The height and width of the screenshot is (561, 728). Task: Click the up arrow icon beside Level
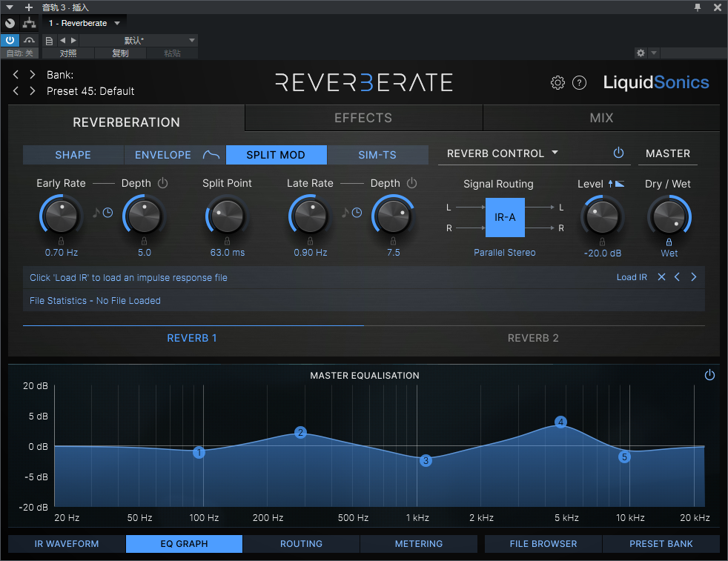pos(611,184)
